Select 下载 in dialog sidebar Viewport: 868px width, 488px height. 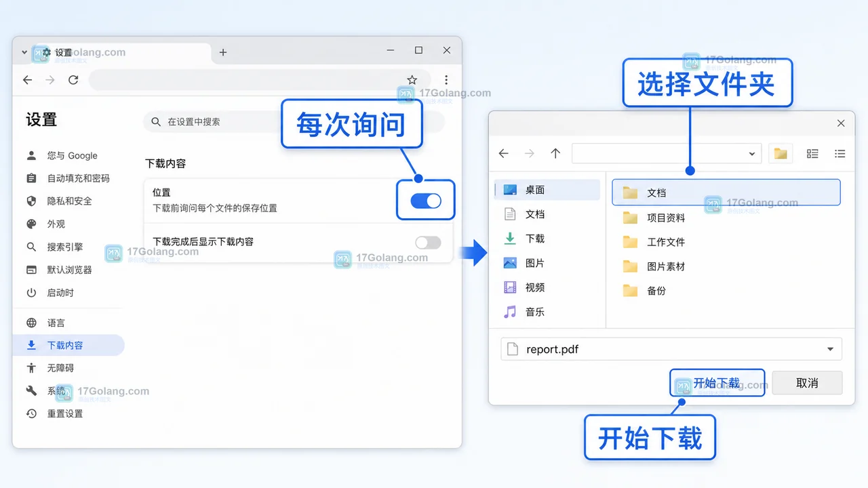coord(547,239)
